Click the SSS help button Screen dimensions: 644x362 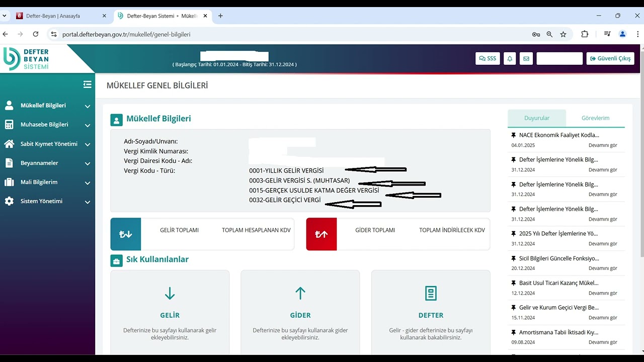(x=488, y=58)
